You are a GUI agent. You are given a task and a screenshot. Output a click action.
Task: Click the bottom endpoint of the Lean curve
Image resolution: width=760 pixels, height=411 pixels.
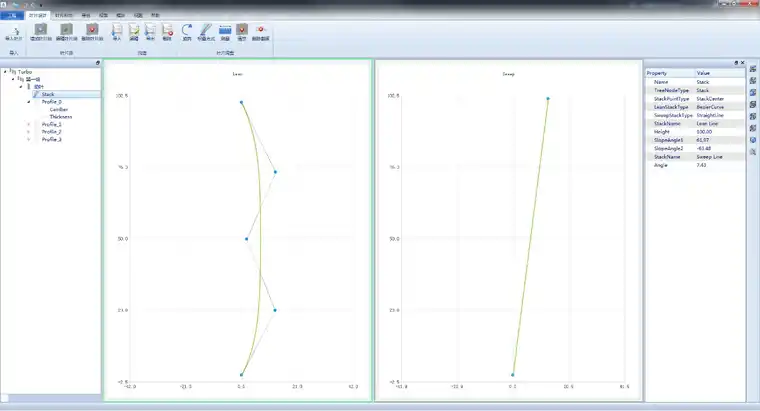241,375
